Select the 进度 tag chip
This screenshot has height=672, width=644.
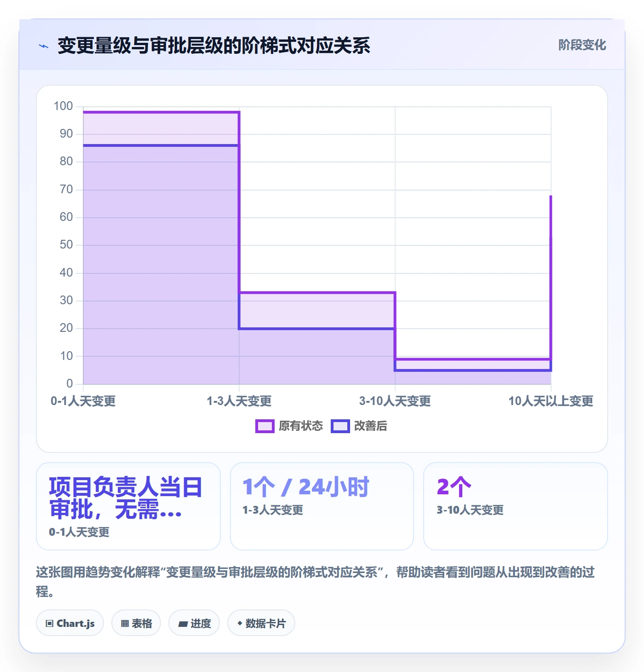(194, 623)
